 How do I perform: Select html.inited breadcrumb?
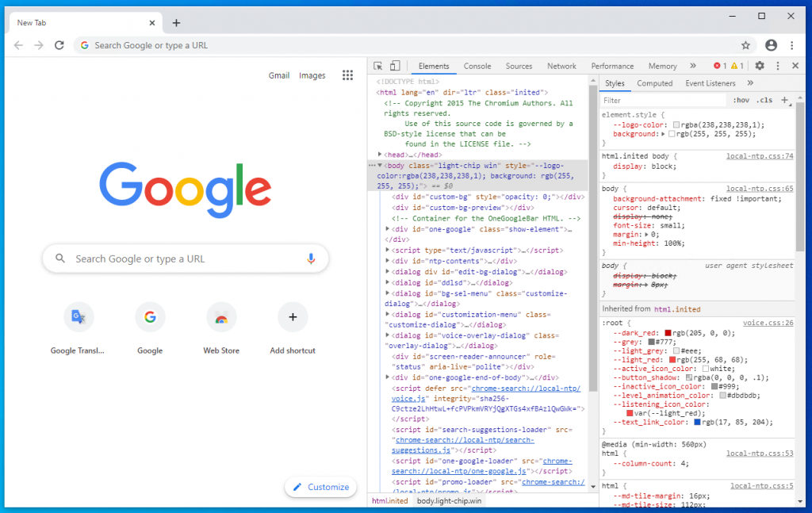click(x=389, y=500)
